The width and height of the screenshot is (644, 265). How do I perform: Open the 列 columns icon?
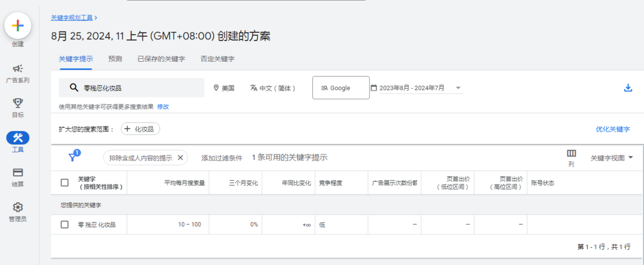pos(571,154)
